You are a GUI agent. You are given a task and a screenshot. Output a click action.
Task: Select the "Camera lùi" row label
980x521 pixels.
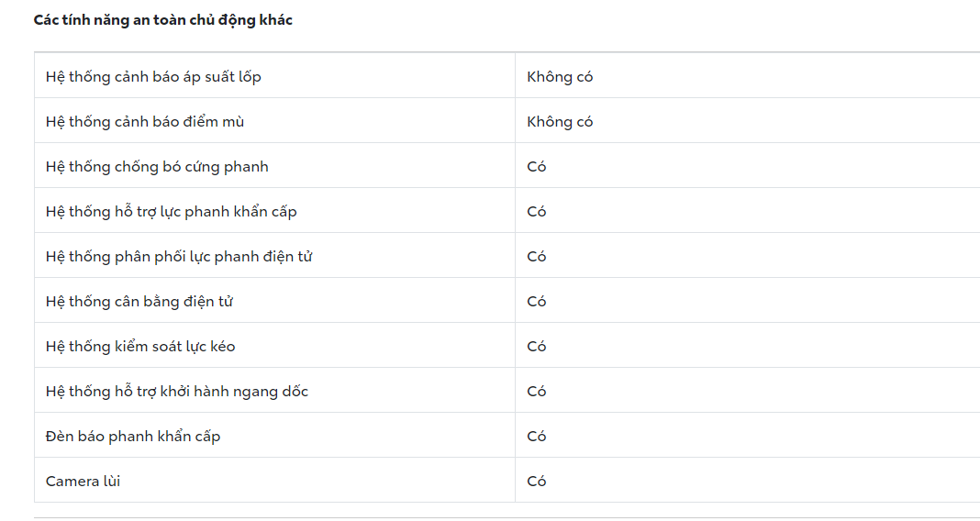(84, 482)
